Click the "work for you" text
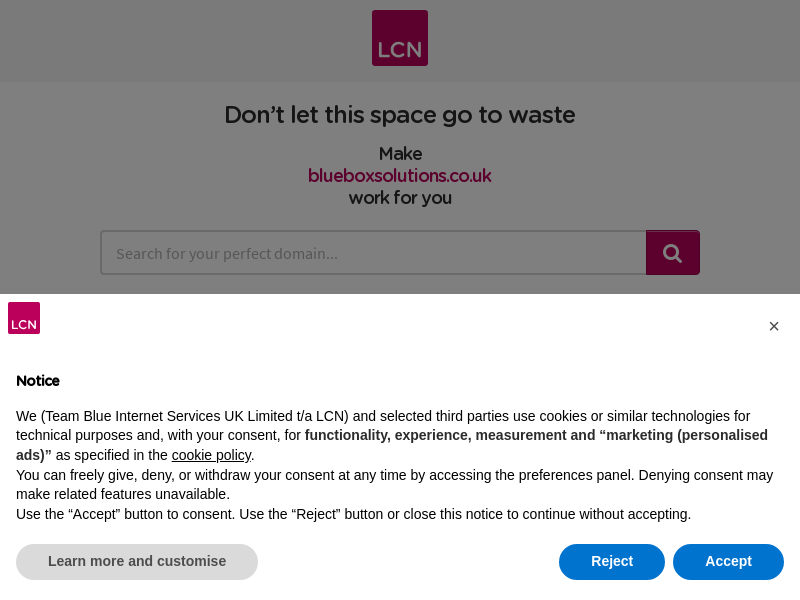The width and height of the screenshot is (800, 600). coord(400,198)
